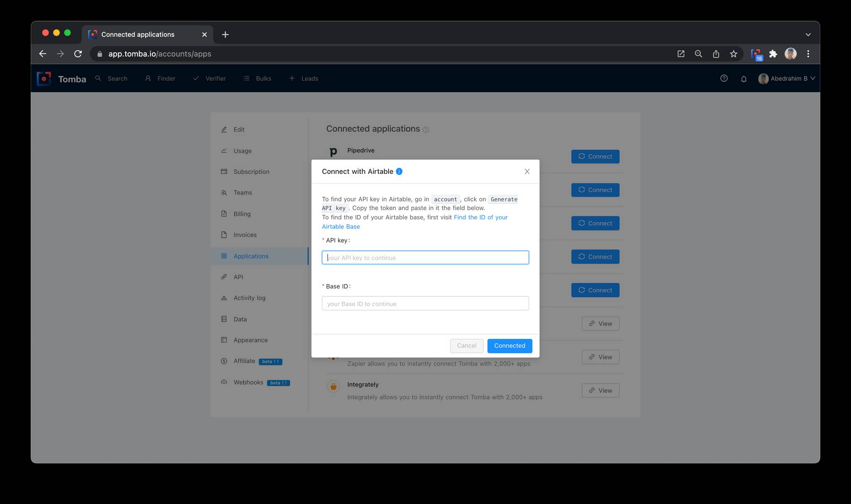Image resolution: width=851 pixels, height=504 pixels.
Task: Go back to the previous page
Action: 43,54
